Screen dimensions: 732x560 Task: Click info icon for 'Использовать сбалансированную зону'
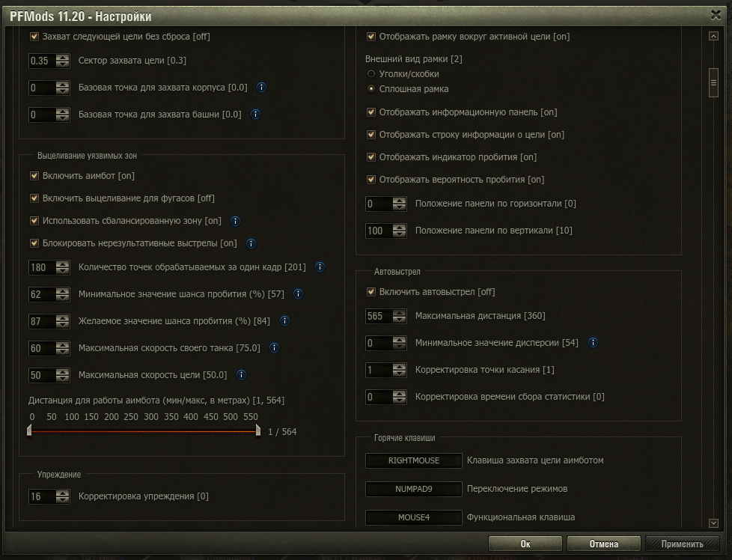coord(235,221)
